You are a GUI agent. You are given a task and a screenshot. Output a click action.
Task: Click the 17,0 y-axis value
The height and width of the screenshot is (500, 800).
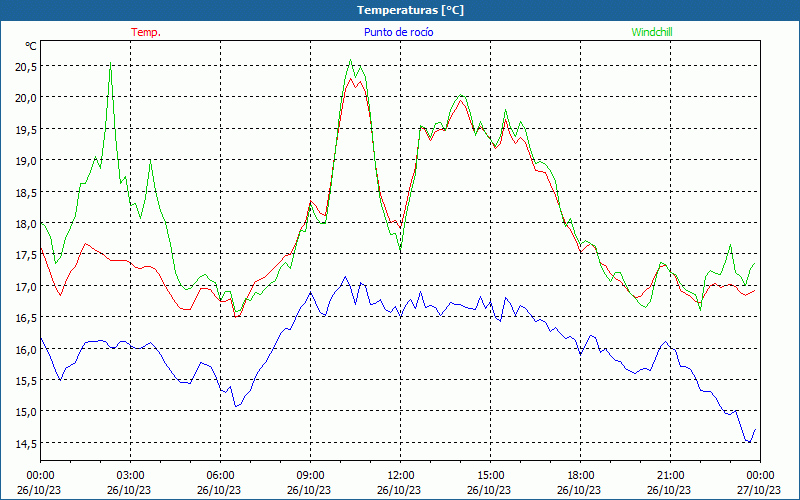coord(26,286)
